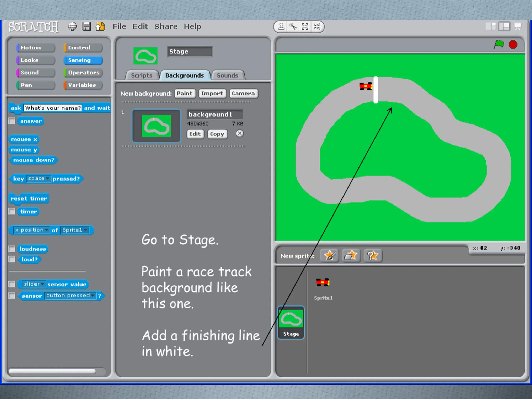Click the race car on the stage
The width and height of the screenshot is (532, 399).
point(366,86)
